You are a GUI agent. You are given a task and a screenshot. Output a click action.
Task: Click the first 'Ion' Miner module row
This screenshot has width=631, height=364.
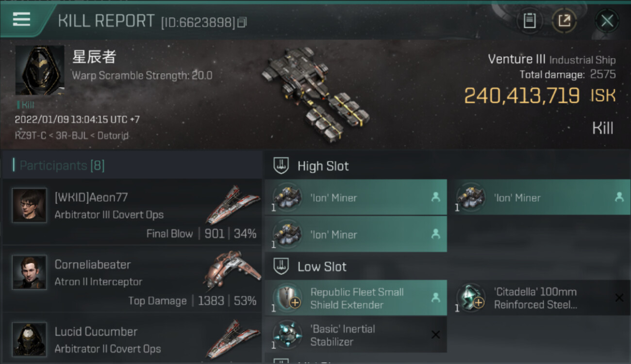[356, 198]
